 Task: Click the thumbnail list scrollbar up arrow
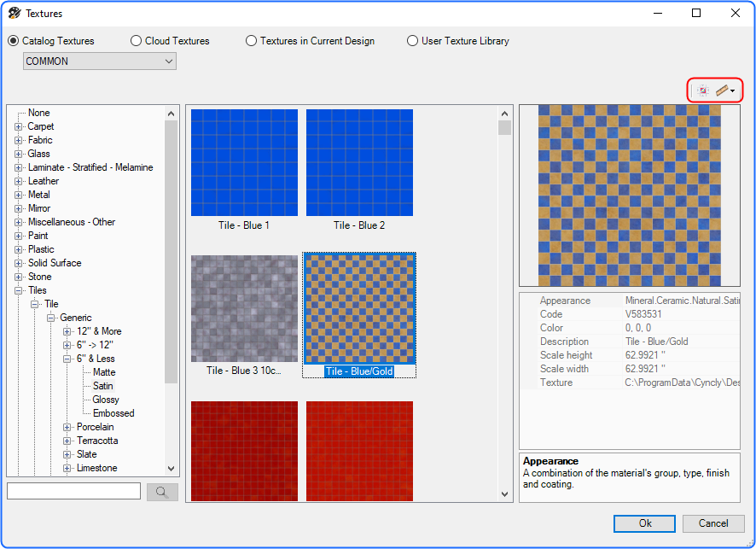[505, 114]
